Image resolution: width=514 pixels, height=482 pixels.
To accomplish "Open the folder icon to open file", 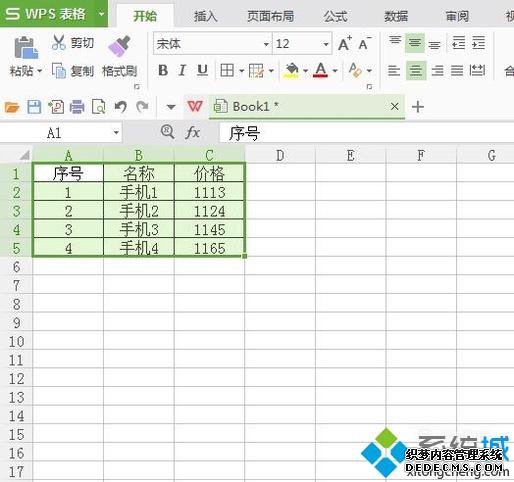I will 12,107.
